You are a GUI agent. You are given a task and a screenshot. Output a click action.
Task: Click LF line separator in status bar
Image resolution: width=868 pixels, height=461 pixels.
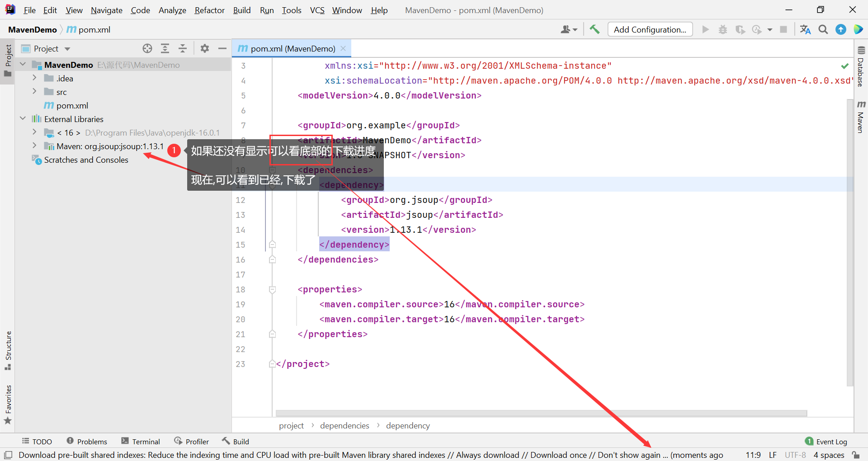(773, 455)
